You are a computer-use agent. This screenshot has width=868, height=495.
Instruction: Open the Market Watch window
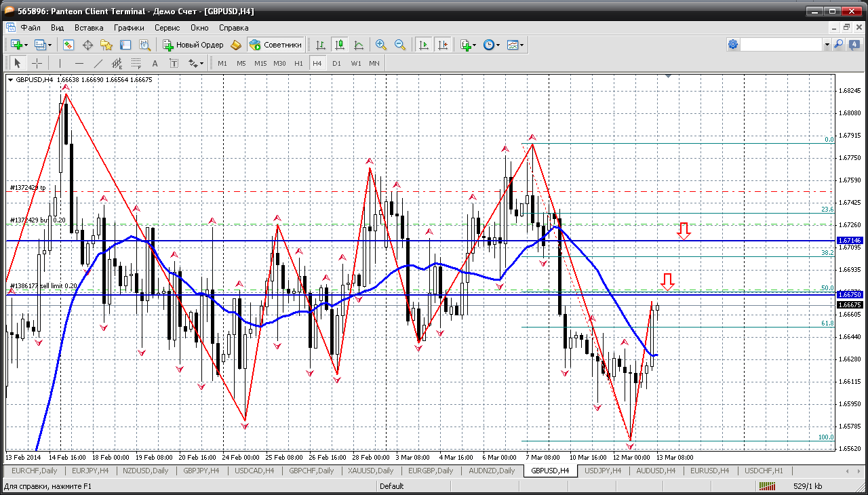pos(68,45)
